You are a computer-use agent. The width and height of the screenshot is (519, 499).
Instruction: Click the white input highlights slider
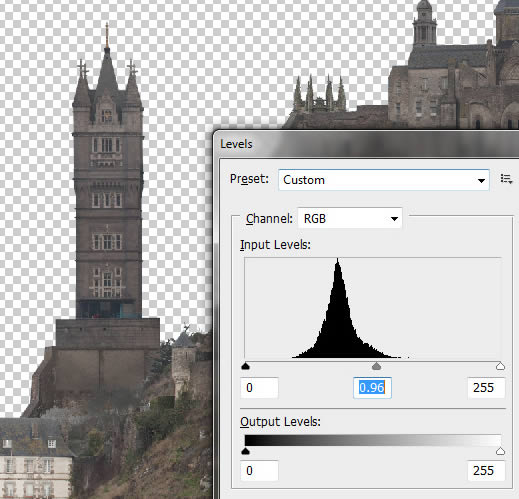pos(500,366)
